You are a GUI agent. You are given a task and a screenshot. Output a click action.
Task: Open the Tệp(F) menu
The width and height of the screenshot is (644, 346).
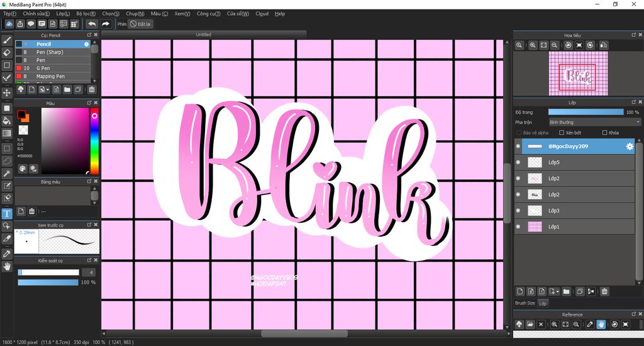(x=10, y=14)
